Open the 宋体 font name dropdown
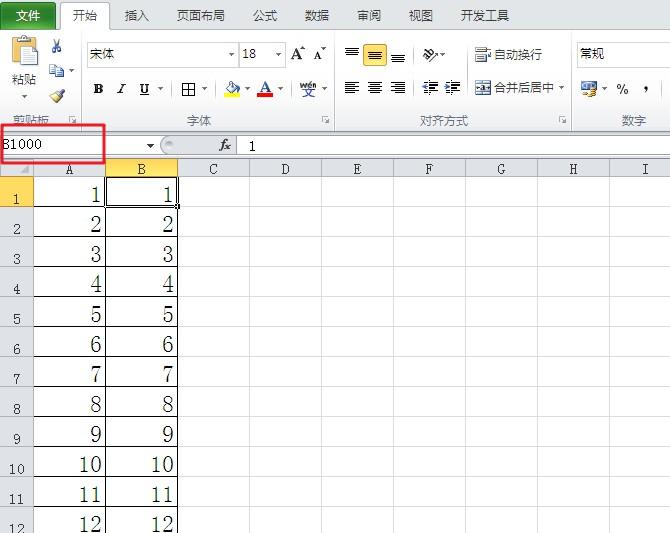 (231, 55)
